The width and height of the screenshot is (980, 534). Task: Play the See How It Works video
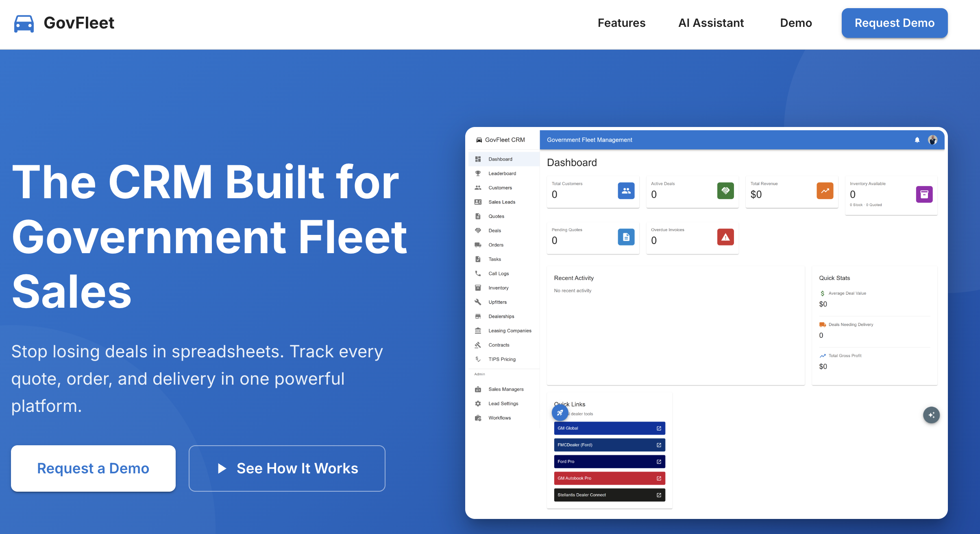(x=287, y=468)
